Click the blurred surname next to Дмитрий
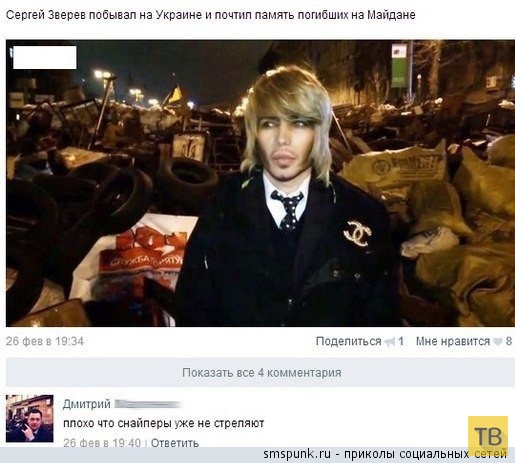Image resolution: width=515 pixels, height=463 pixels. pyautogui.click(x=147, y=405)
